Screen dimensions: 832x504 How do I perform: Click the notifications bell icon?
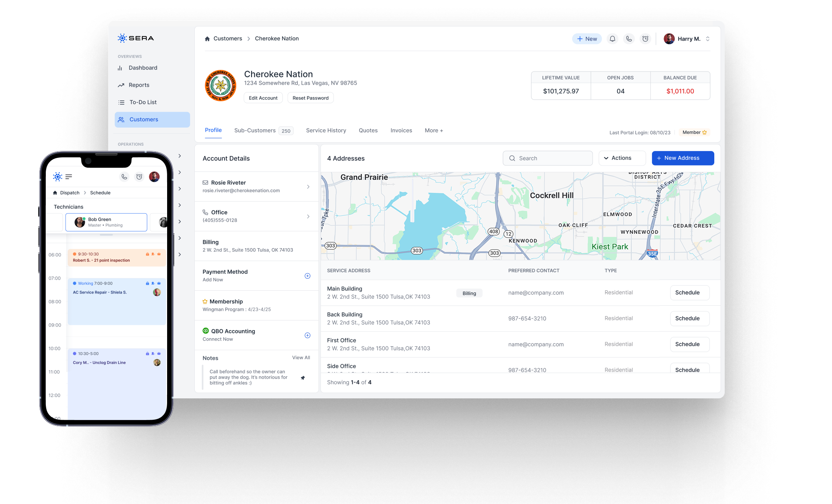[x=612, y=39]
